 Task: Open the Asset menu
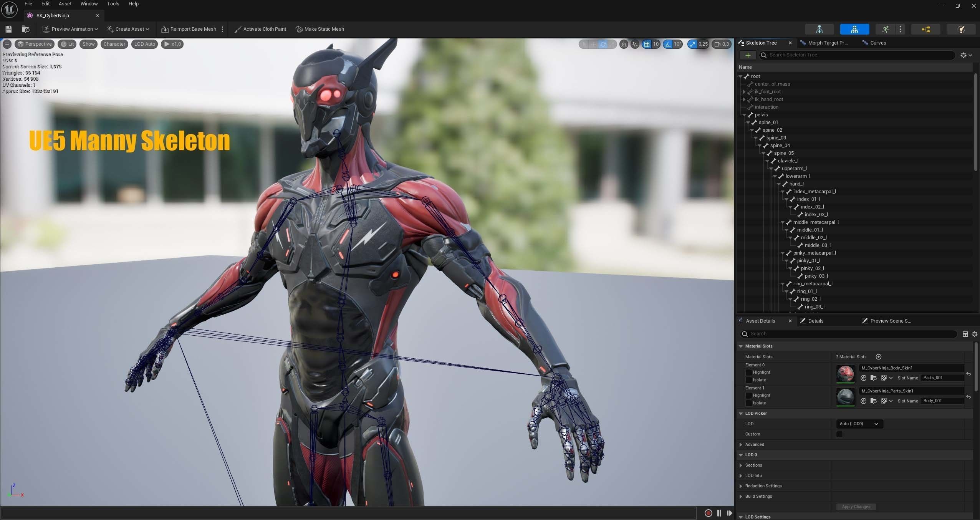(x=65, y=4)
